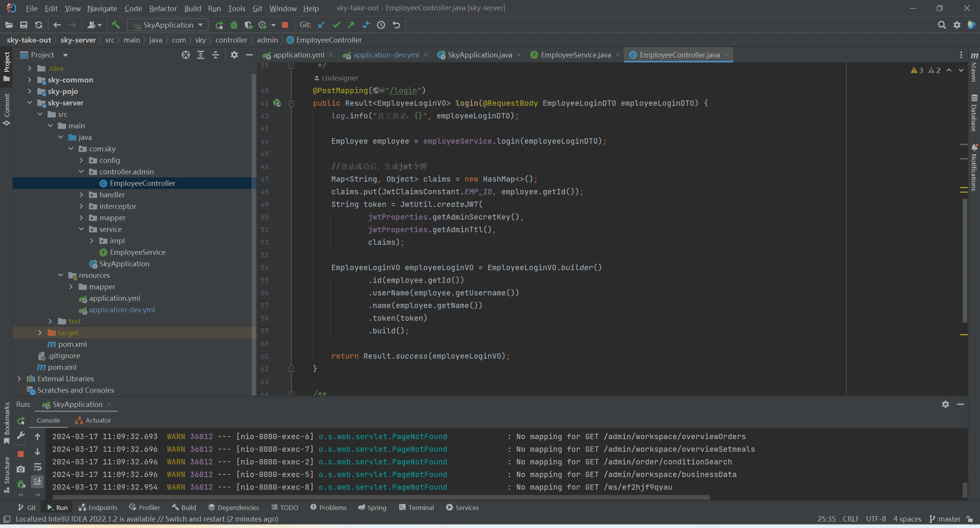This screenshot has height=528, width=980.
Task: Rollback changes with the undo arrow icon
Action: tap(396, 25)
